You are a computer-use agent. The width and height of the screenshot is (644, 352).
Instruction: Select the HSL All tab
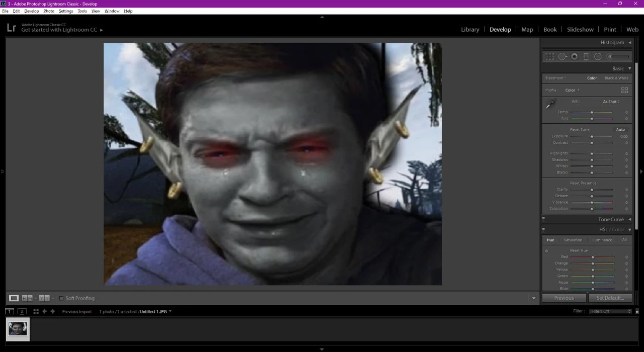point(624,240)
